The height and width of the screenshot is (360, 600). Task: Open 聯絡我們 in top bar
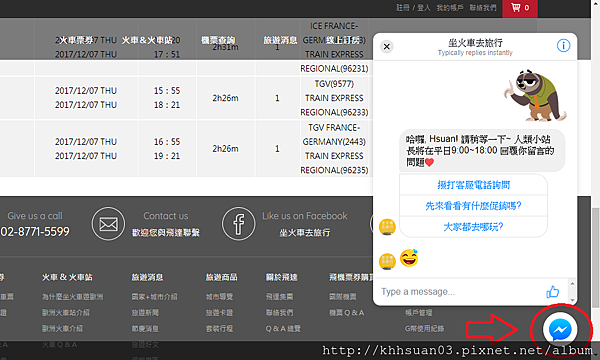(x=483, y=8)
